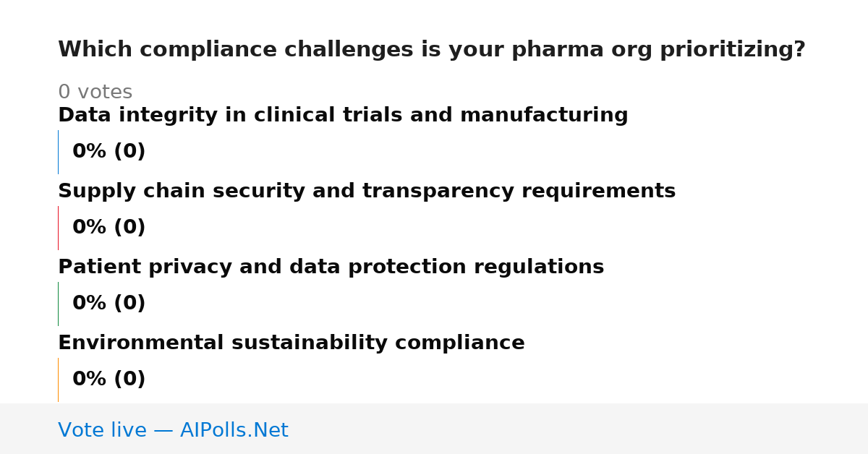Click the red result bar for Supply chain
The image size is (868, 454).
pos(58,228)
